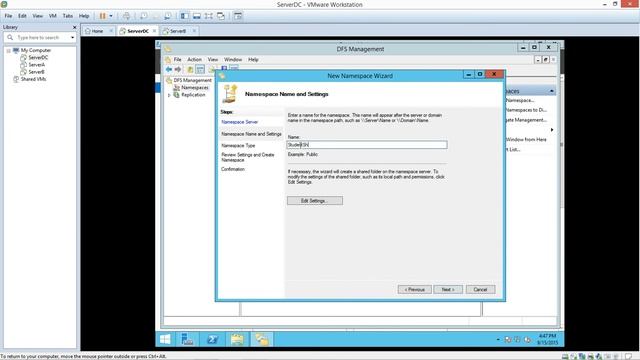This screenshot has height=360, width=640.
Task: Click the Namespace Server step link
Action: [240, 122]
